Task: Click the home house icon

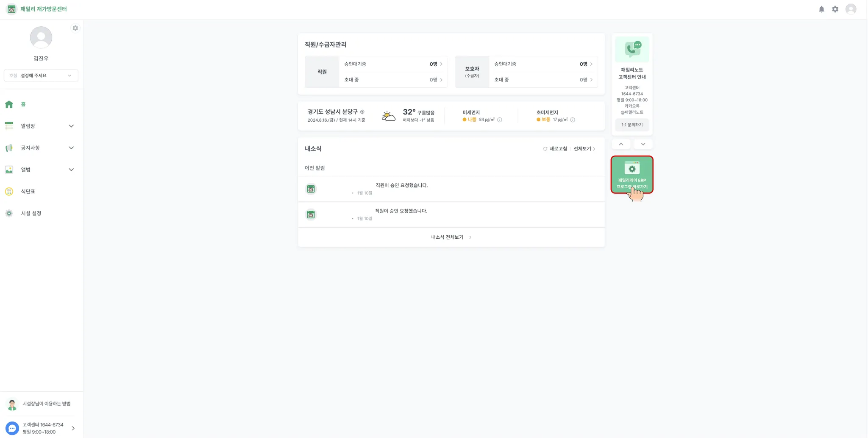Action: (9, 104)
